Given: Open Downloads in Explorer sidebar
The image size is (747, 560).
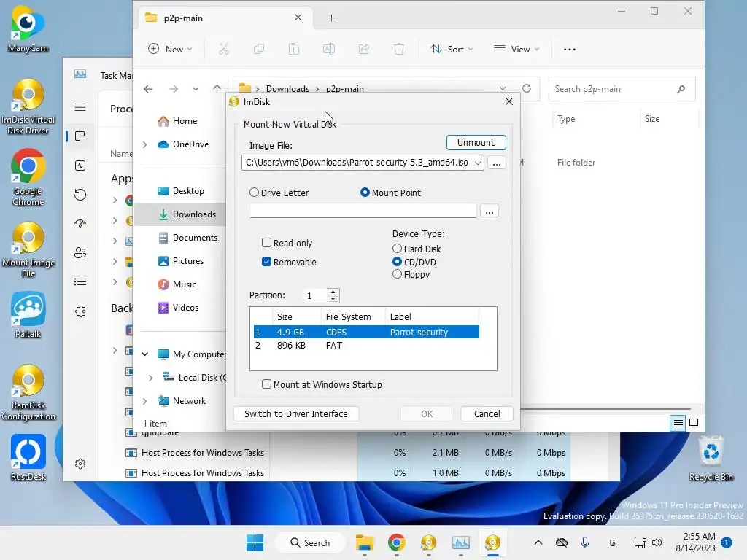Looking at the screenshot, I should [187, 214].
